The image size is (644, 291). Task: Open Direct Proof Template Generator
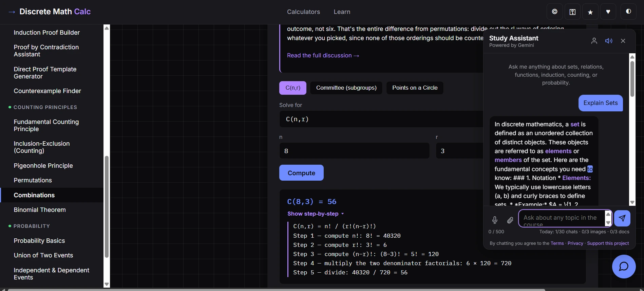pyautogui.click(x=45, y=73)
